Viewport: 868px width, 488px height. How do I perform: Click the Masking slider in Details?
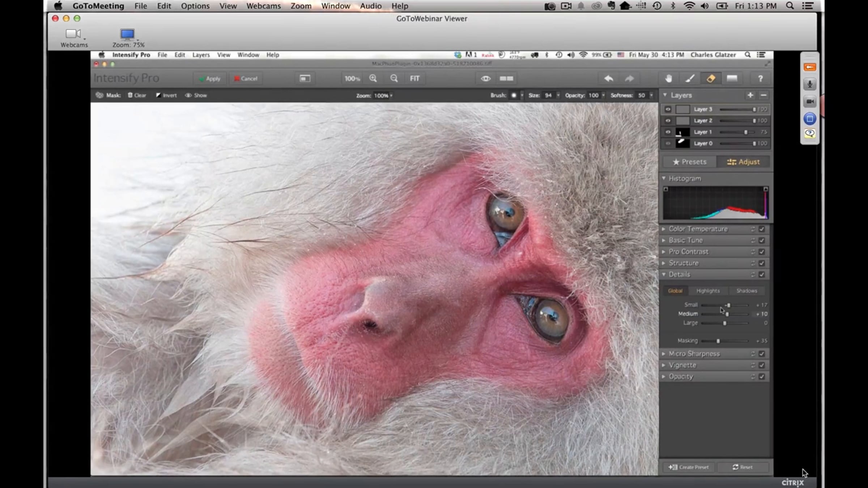tap(718, 341)
